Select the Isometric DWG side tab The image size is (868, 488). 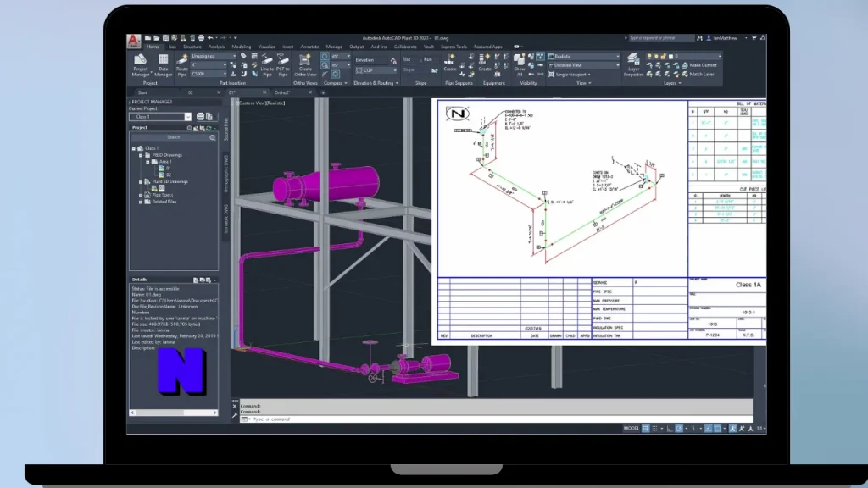(x=225, y=219)
